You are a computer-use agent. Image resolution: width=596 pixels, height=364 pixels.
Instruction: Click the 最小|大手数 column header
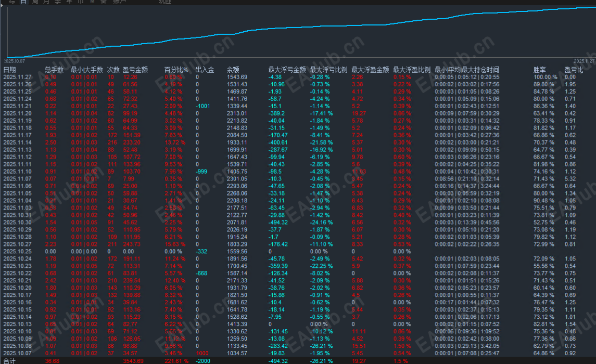pyautogui.click(x=86, y=70)
